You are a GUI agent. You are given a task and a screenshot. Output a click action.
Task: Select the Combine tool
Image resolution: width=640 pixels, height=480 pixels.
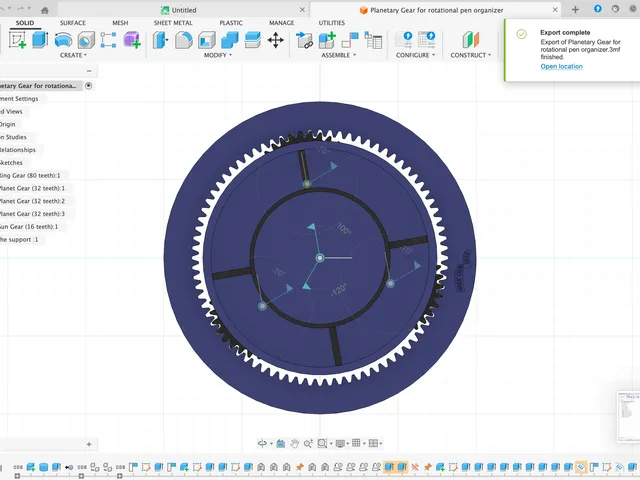click(230, 40)
